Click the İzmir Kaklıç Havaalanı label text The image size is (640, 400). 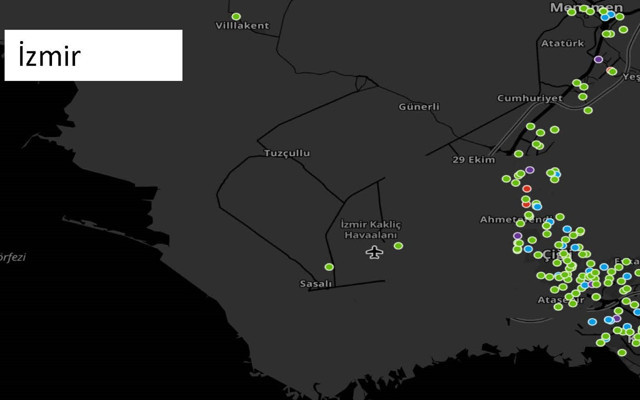click(371, 229)
